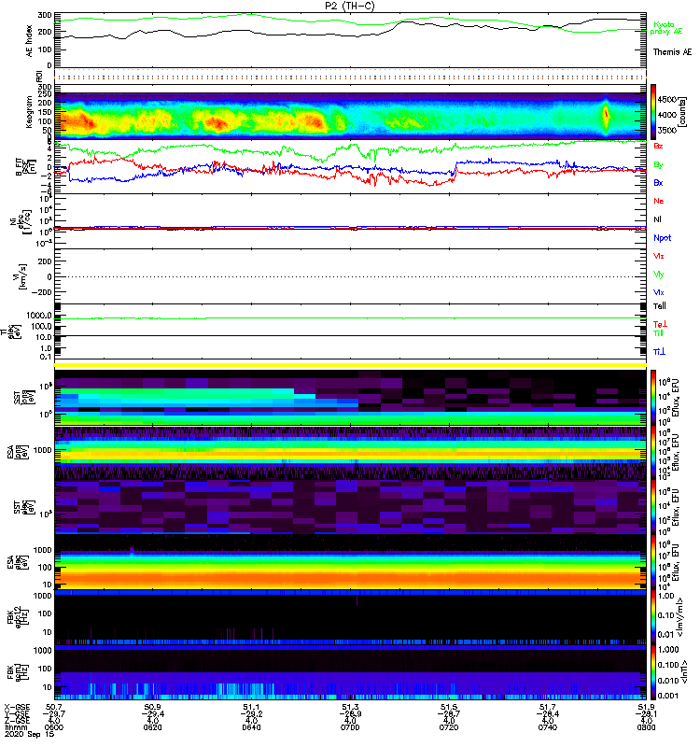Click the [counts] color bar unit label

[x=683, y=112]
